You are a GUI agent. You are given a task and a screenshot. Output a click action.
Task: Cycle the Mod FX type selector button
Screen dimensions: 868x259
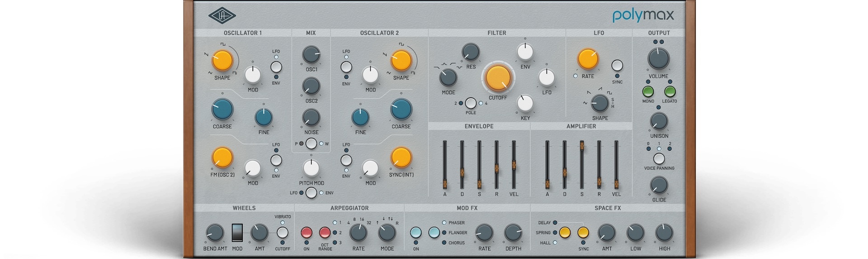434,233
